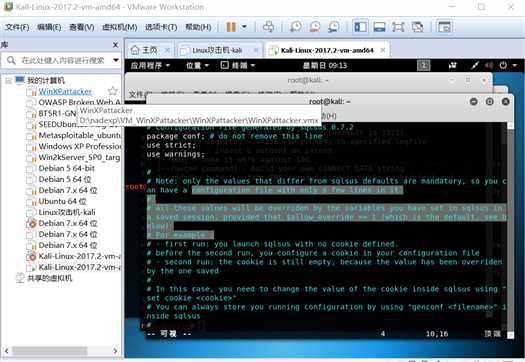This screenshot has height=362, width=525.
Task: Click the Kali top bar network connections icon
Action: click(452, 65)
